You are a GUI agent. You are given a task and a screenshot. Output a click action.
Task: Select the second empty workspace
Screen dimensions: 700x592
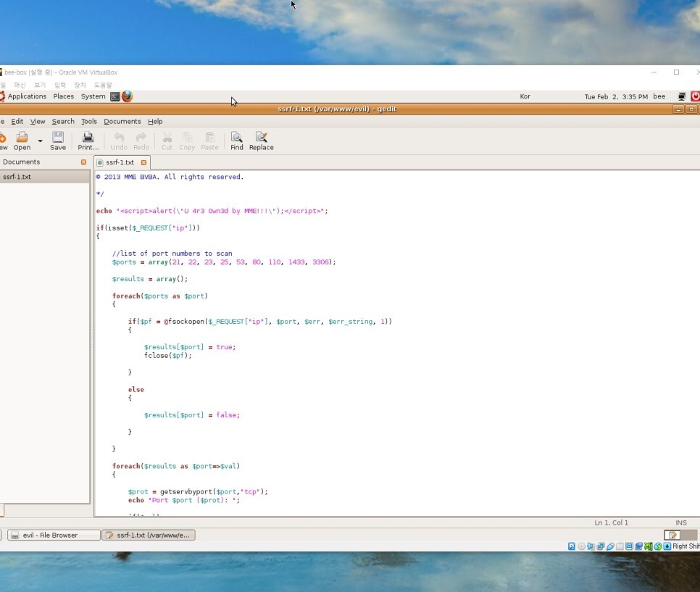689,535
